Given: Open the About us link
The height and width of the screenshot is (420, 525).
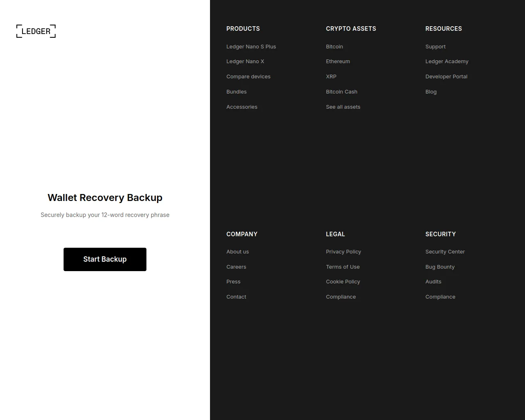Looking at the screenshot, I should (237, 252).
